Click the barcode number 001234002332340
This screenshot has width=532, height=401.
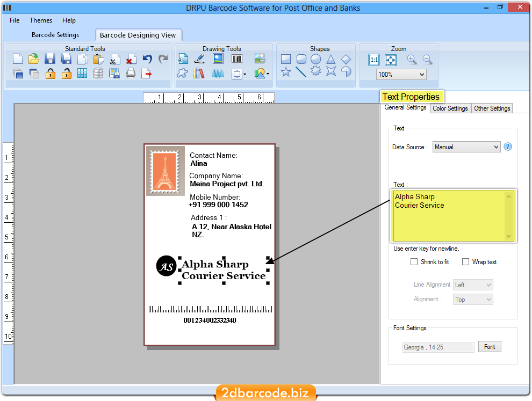click(x=210, y=320)
